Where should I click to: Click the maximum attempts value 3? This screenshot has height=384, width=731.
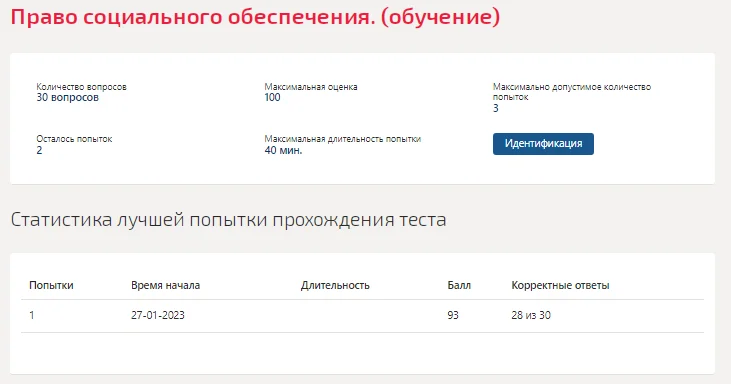tap(496, 108)
